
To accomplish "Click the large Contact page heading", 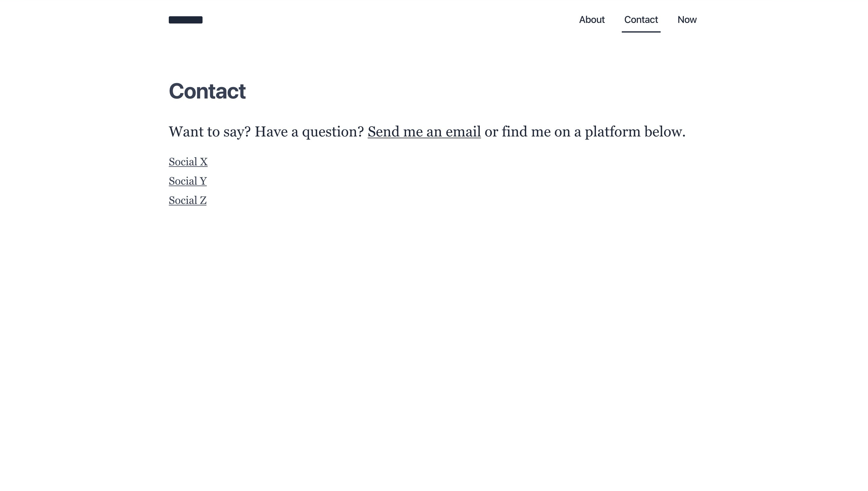I will (207, 91).
